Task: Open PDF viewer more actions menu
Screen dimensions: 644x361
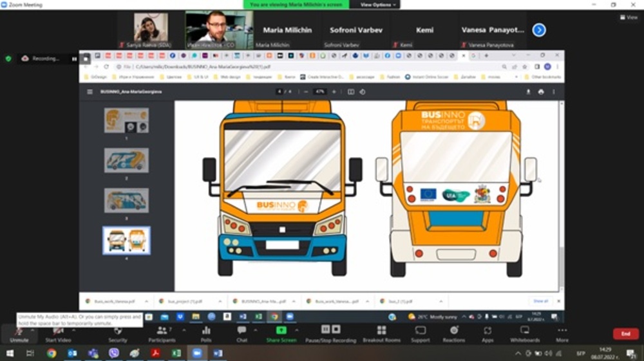Action: pos(554,92)
